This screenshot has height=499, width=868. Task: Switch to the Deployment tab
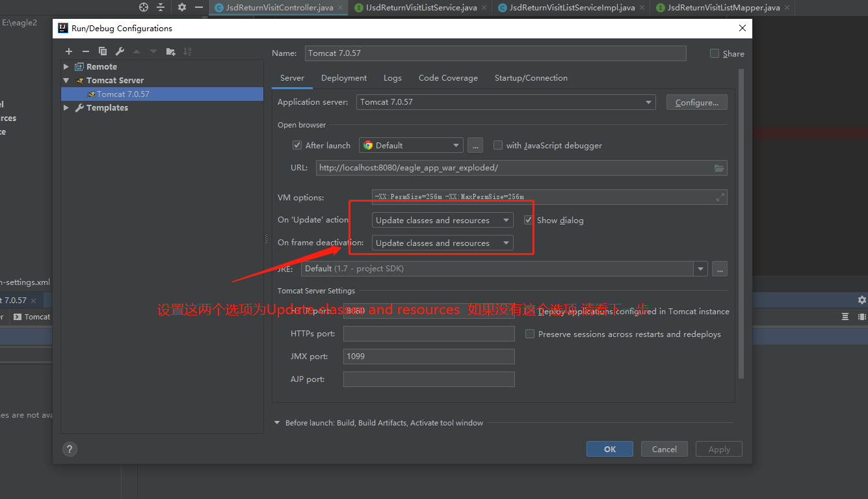point(344,77)
